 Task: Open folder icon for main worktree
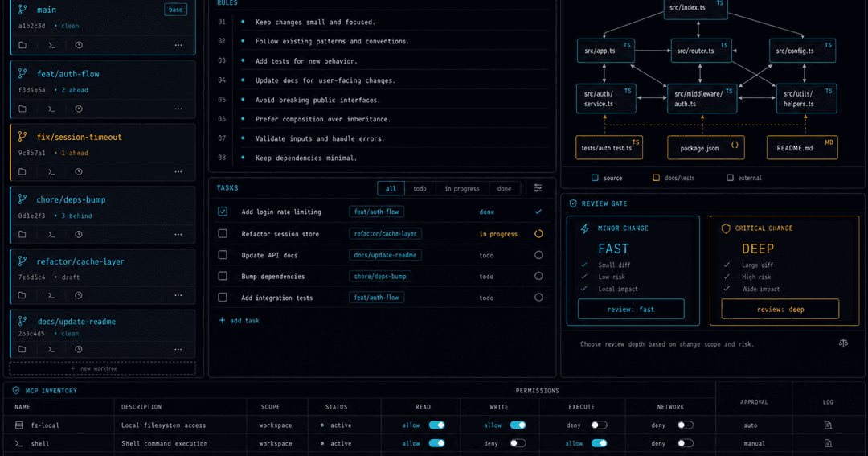[23, 45]
